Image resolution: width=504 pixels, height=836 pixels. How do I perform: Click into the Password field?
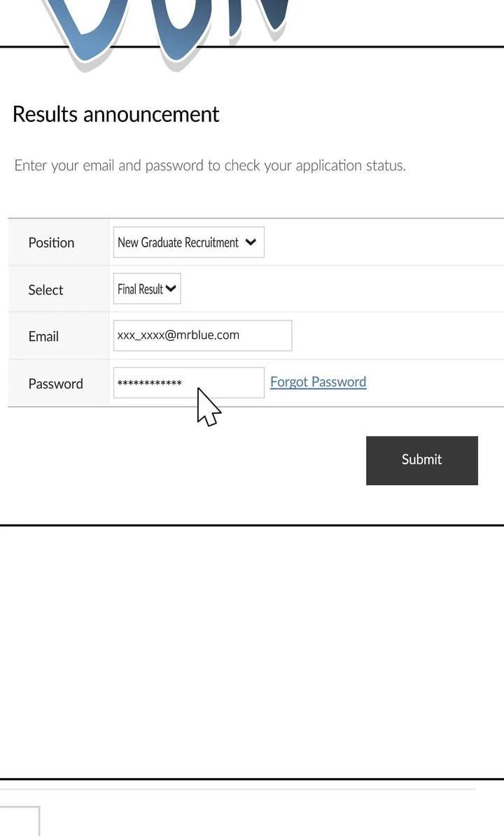(x=224, y=383)
